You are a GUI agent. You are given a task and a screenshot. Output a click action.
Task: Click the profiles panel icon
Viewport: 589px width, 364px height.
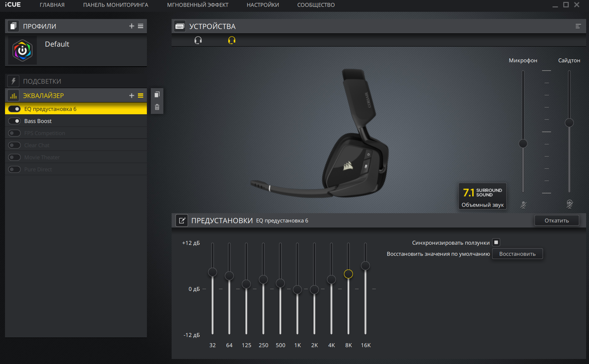(x=13, y=26)
